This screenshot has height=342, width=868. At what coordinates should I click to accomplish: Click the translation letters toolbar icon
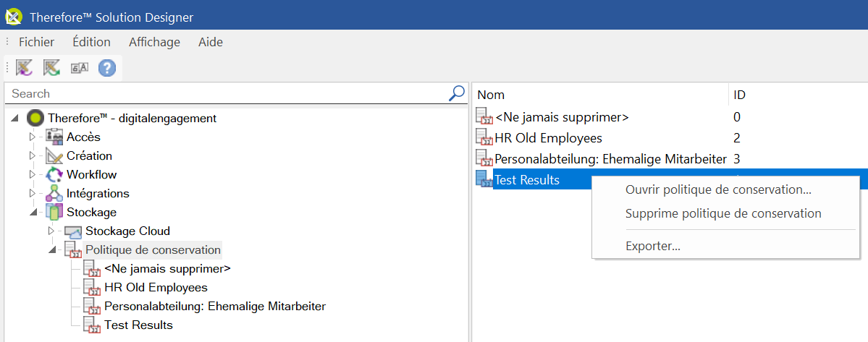tap(79, 68)
